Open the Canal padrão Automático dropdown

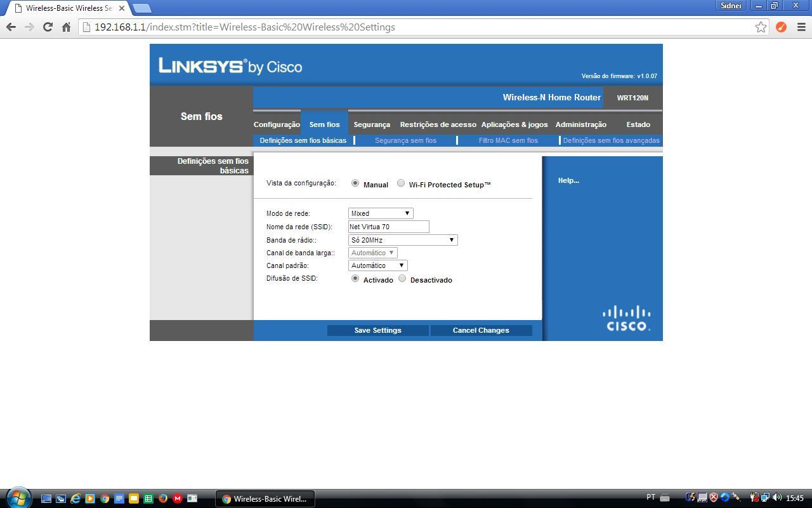coord(378,265)
